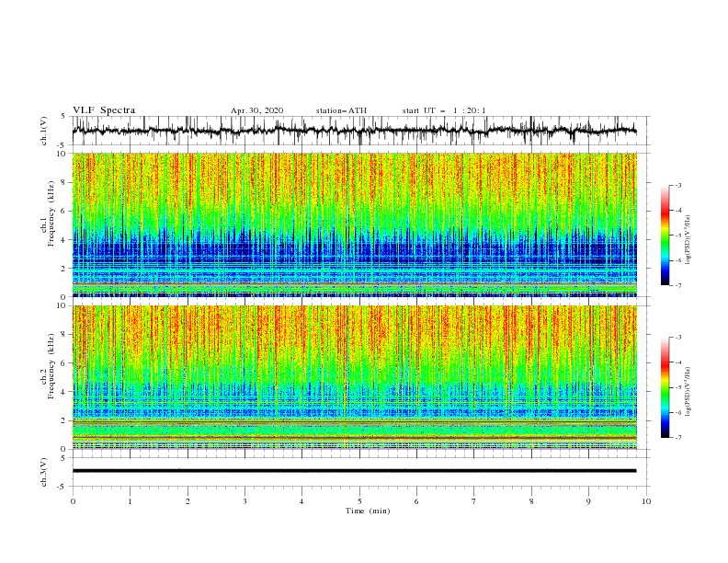Click the ch.1 "Frequency (kHz)" axis label
728x563 pixels.
pos(51,213)
